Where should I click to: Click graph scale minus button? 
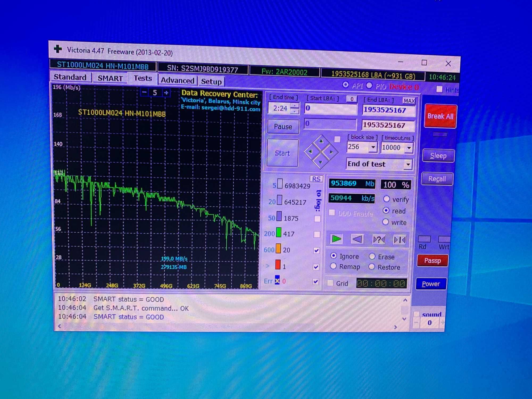pyautogui.click(x=144, y=92)
